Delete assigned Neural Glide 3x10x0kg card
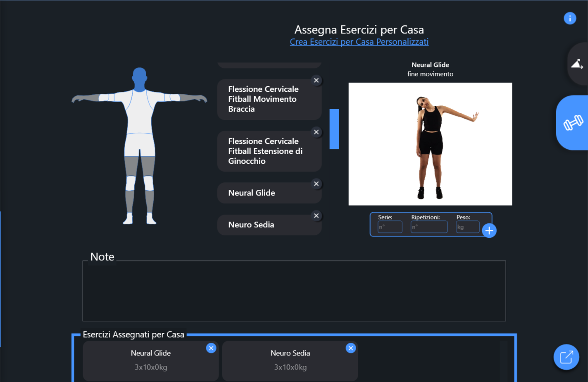Viewport: 588px width, 382px height. (x=211, y=348)
